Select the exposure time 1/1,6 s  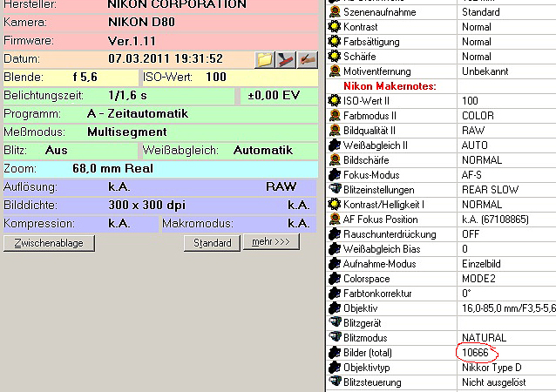click(x=127, y=96)
